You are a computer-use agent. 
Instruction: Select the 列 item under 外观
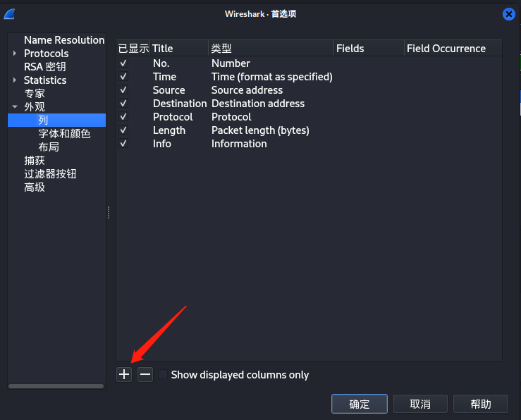pyautogui.click(x=56, y=121)
